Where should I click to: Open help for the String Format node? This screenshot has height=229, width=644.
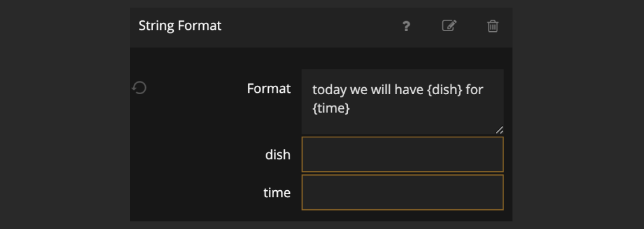(x=406, y=27)
